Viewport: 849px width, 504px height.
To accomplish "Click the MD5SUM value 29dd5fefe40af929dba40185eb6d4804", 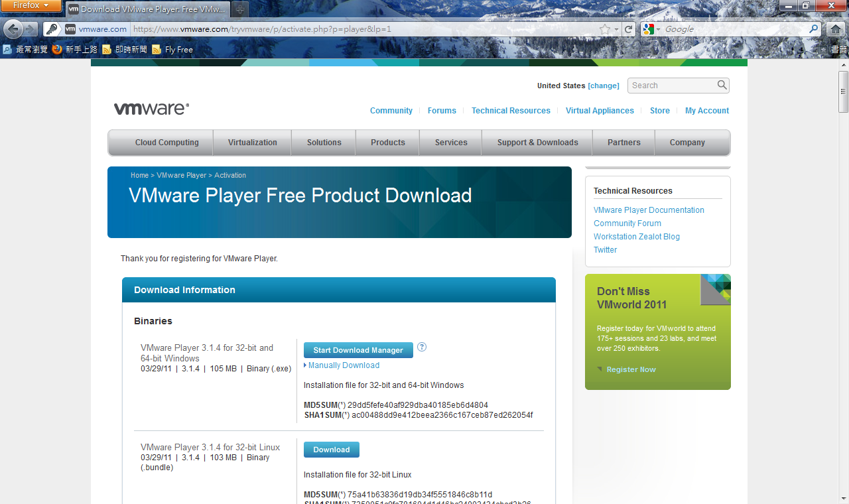I will 418,405.
